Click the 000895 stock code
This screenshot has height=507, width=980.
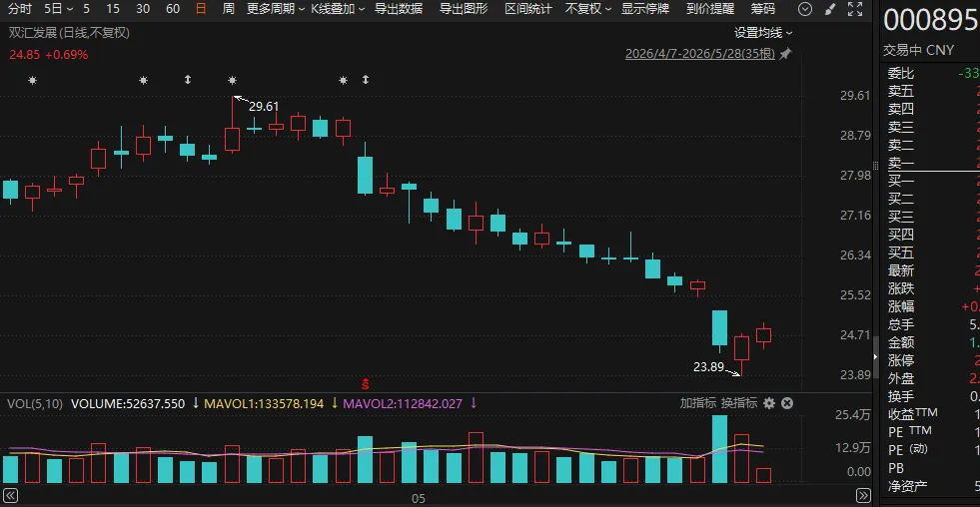[x=931, y=20]
